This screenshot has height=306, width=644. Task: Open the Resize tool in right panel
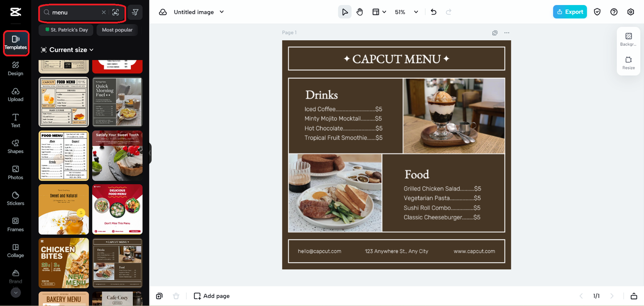coord(628,63)
